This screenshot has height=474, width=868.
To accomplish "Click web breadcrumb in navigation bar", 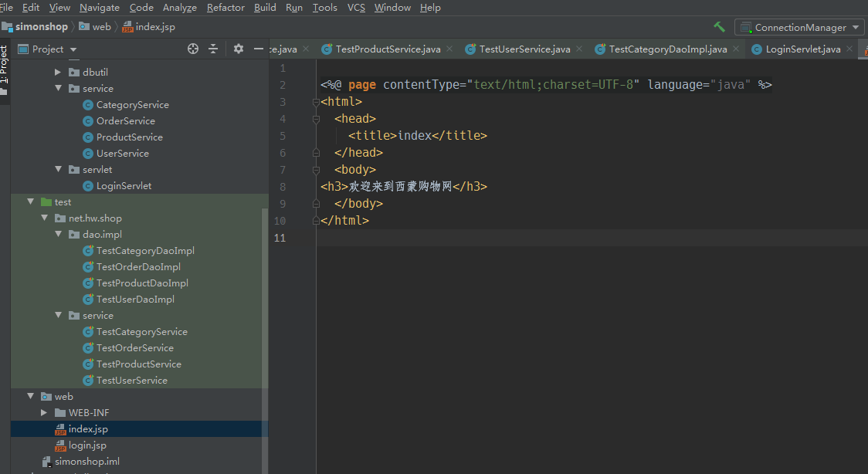I will 95,26.
